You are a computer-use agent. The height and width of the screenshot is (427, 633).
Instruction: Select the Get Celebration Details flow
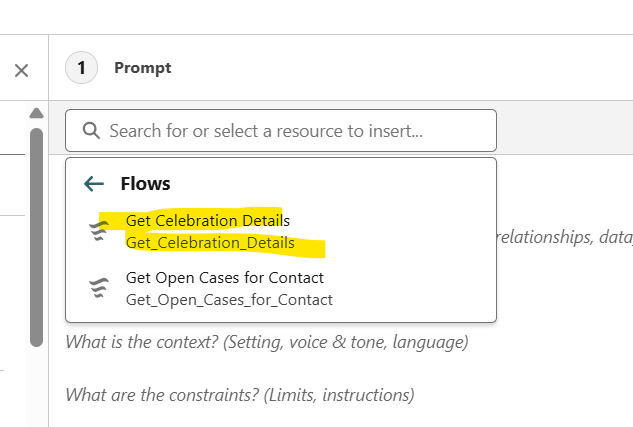208,220
